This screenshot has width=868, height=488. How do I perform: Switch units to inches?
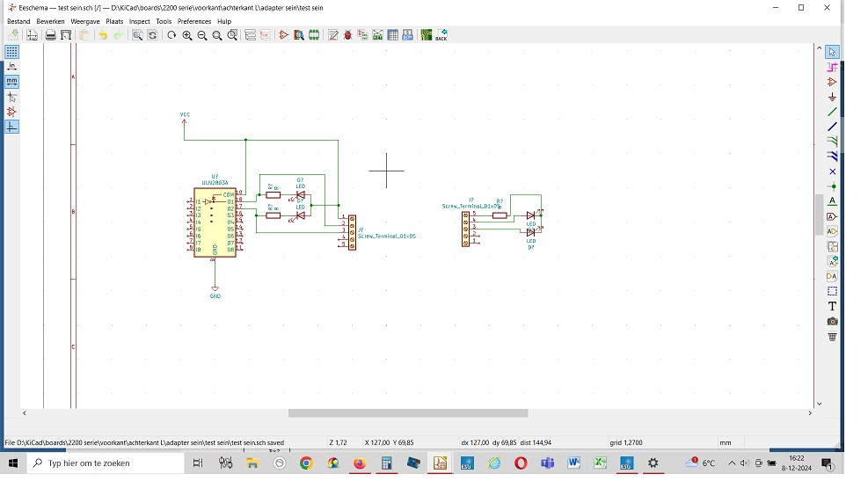click(11, 67)
